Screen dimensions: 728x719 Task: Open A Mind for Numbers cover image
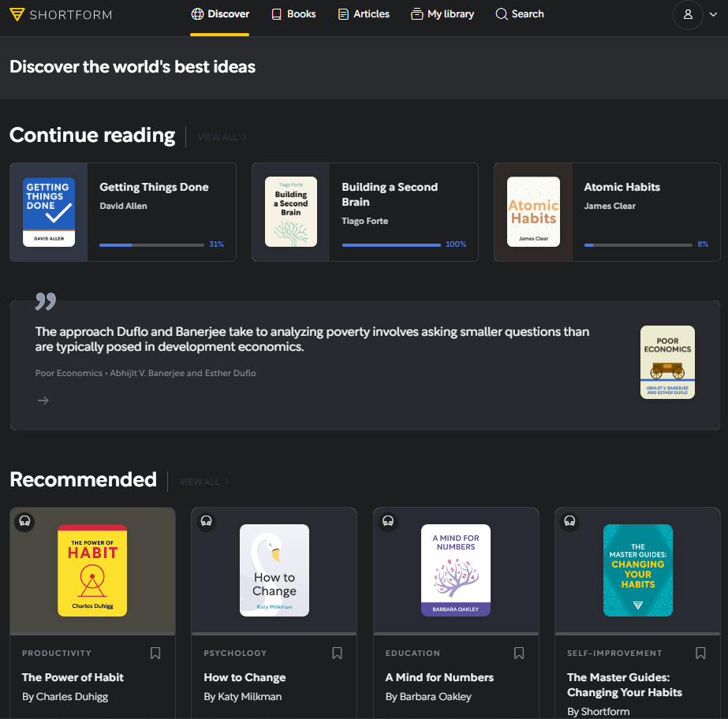[456, 571]
